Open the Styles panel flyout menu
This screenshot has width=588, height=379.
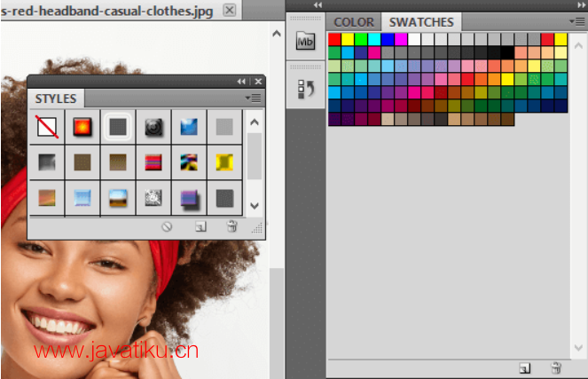pos(255,98)
